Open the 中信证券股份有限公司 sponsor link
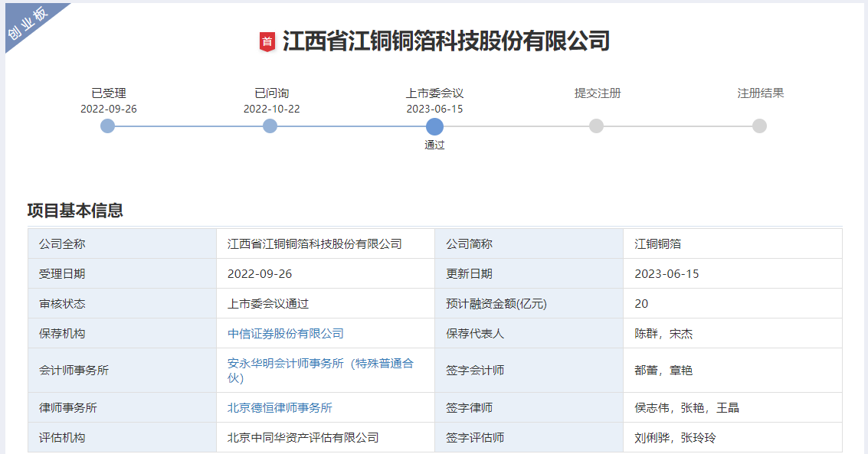 (287, 333)
